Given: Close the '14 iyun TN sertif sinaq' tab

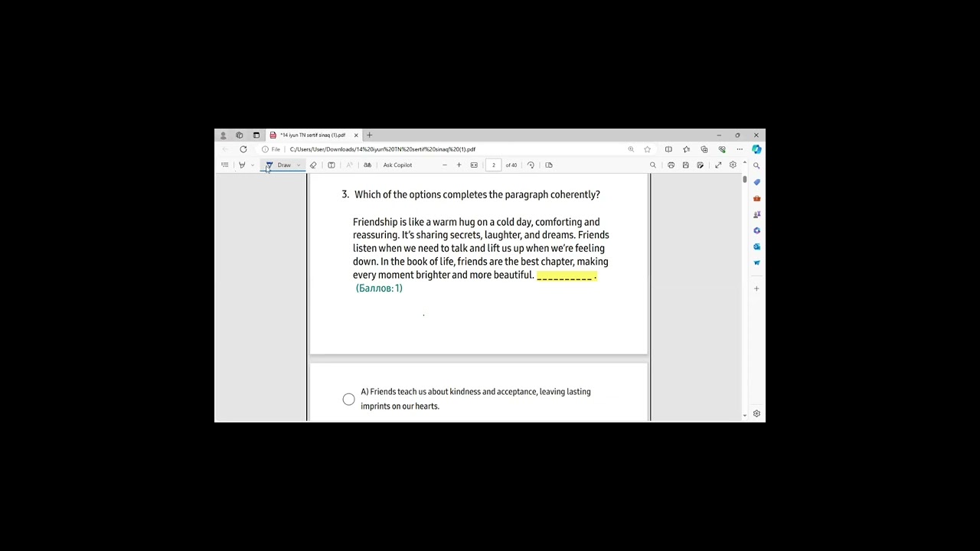Looking at the screenshot, I should [355, 135].
